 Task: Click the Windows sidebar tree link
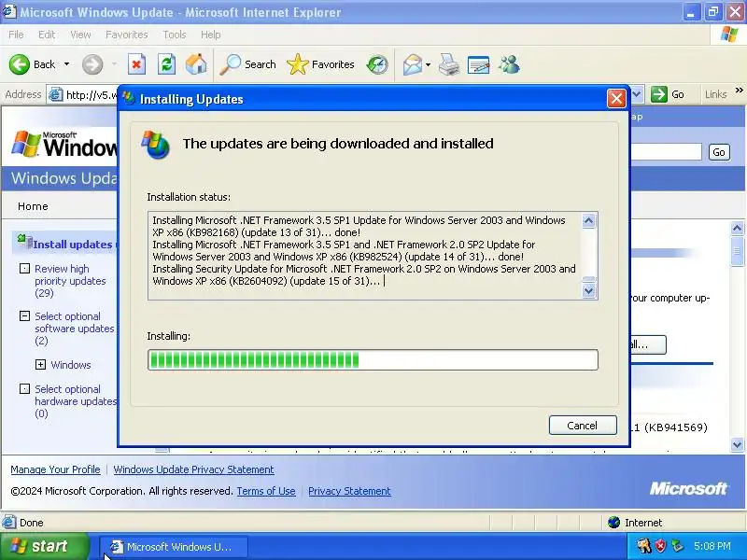71,365
